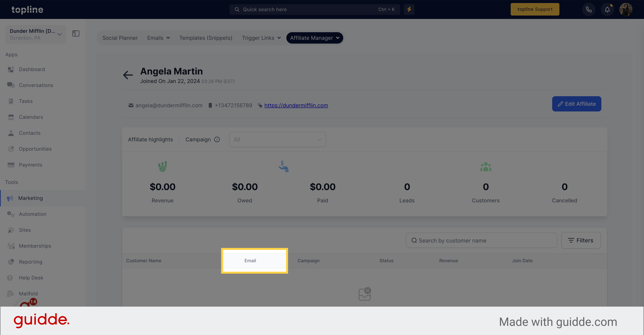Open the dundermifflin.com link
The height and width of the screenshot is (335, 644).
(x=296, y=105)
